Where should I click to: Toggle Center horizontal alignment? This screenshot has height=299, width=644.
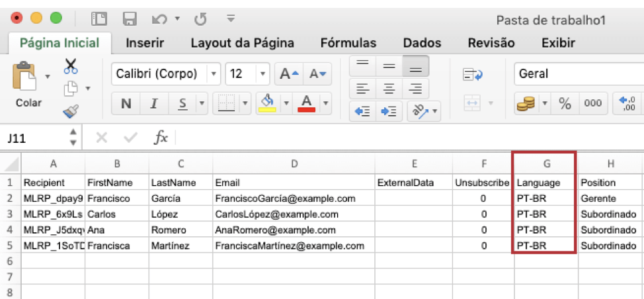[389, 88]
